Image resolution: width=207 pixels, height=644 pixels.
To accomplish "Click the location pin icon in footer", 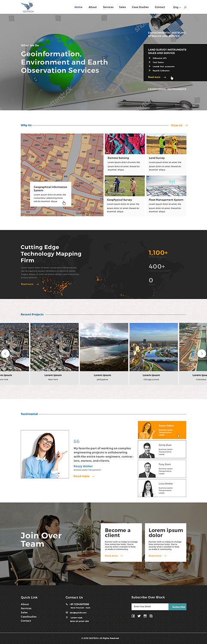I will [x=67, y=618].
